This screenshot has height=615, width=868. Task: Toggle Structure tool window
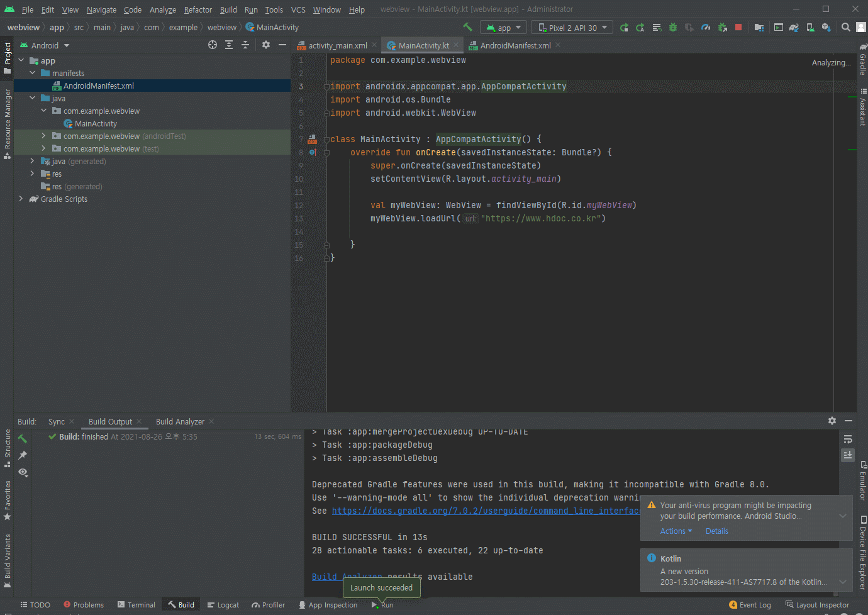[7, 448]
